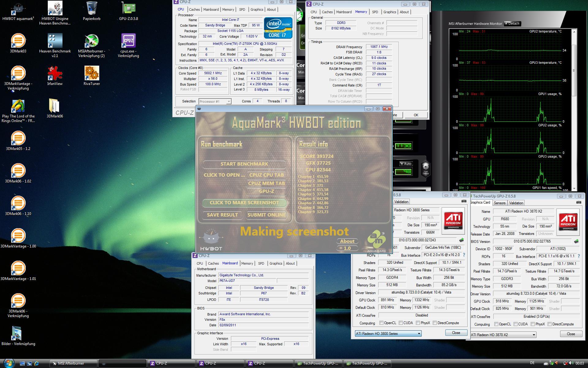Toggle DirectCompute checkbox in HD 3800 Series GPU-Z

435,323
